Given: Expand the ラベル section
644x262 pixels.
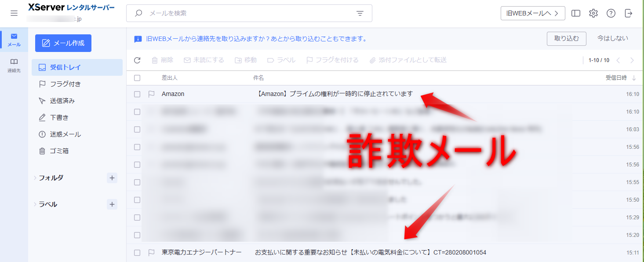Looking at the screenshot, I should 35,204.
